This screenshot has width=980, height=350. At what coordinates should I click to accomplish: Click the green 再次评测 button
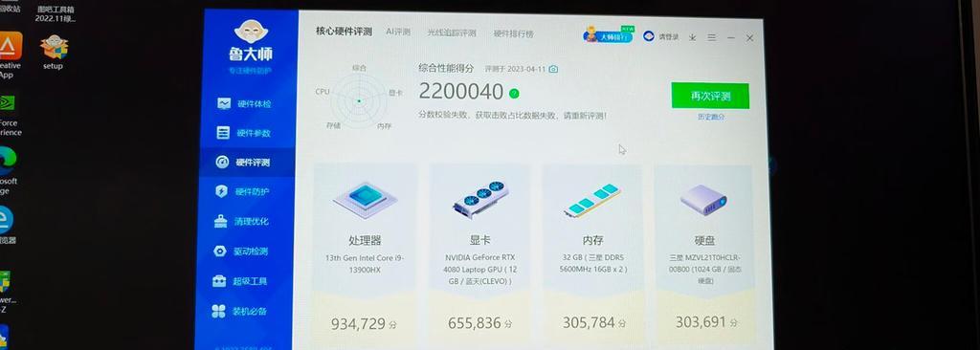coord(710,97)
